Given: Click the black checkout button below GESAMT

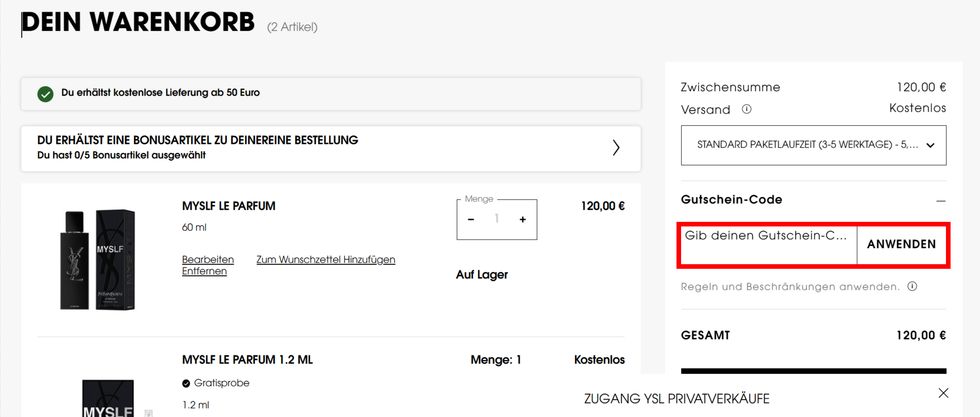Looking at the screenshot, I should coord(814,371).
